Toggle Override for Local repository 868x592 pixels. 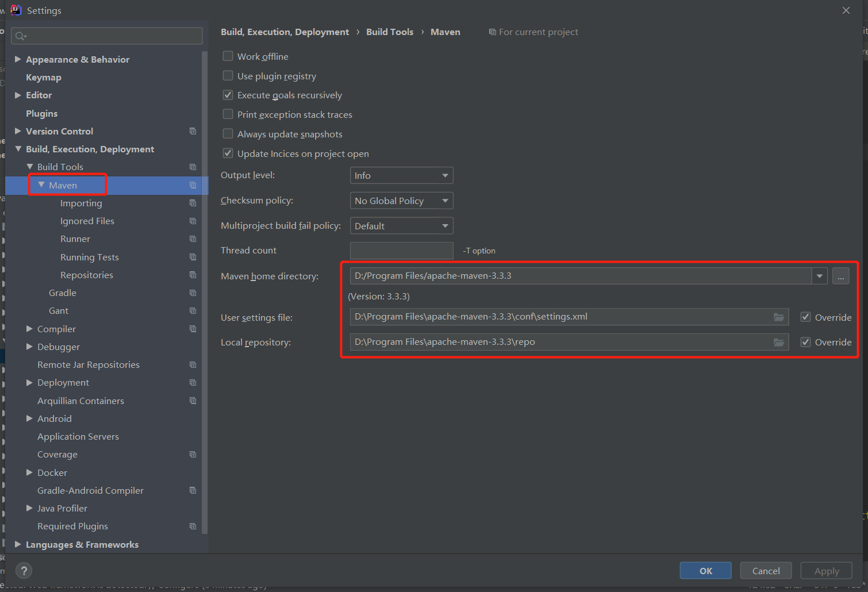(806, 342)
